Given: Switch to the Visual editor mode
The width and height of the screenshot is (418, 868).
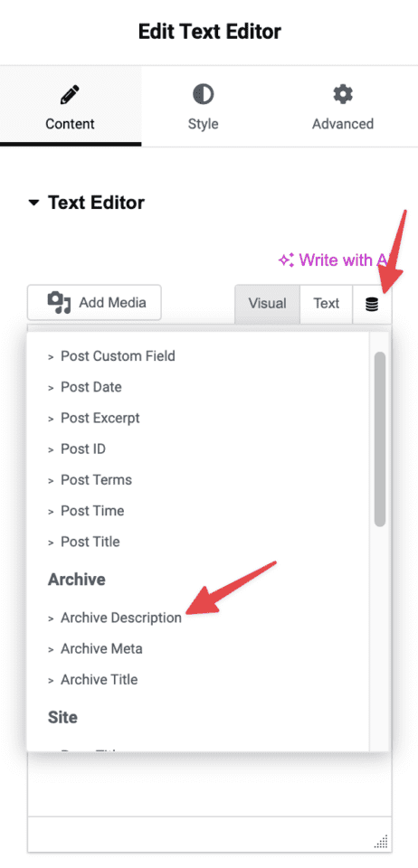Looking at the screenshot, I should pos(268,304).
